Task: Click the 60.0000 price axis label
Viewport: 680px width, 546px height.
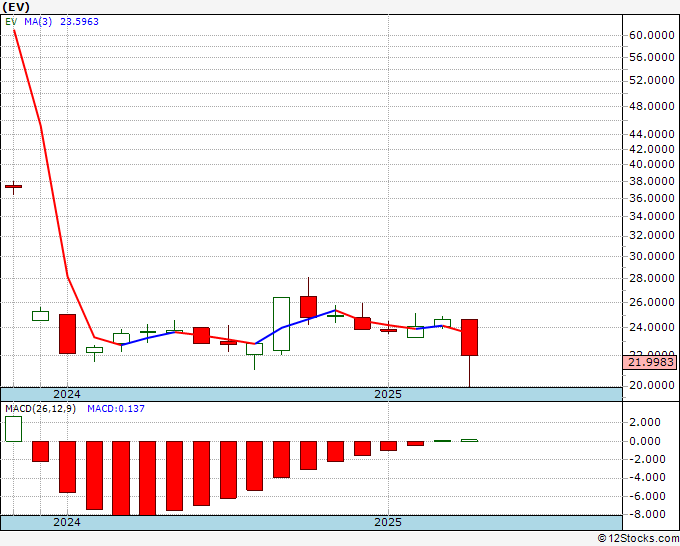Action: [x=651, y=36]
